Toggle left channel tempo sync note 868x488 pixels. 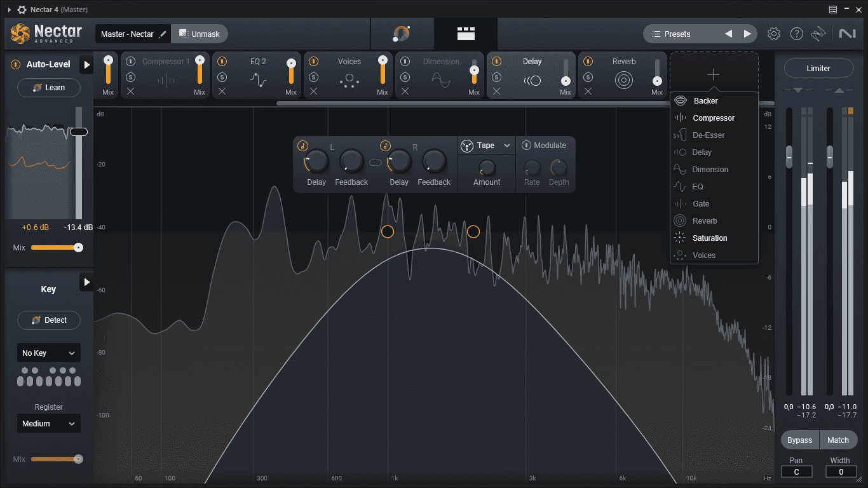click(303, 146)
